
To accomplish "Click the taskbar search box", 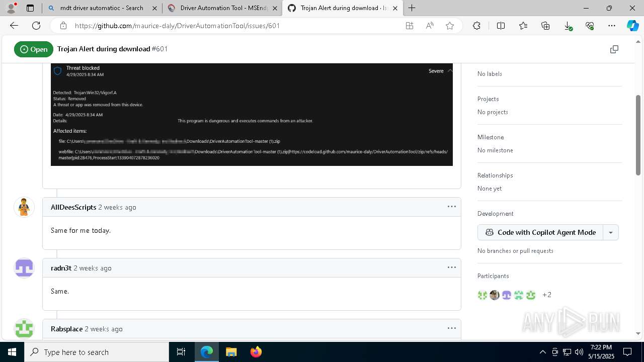I will tap(97, 352).
